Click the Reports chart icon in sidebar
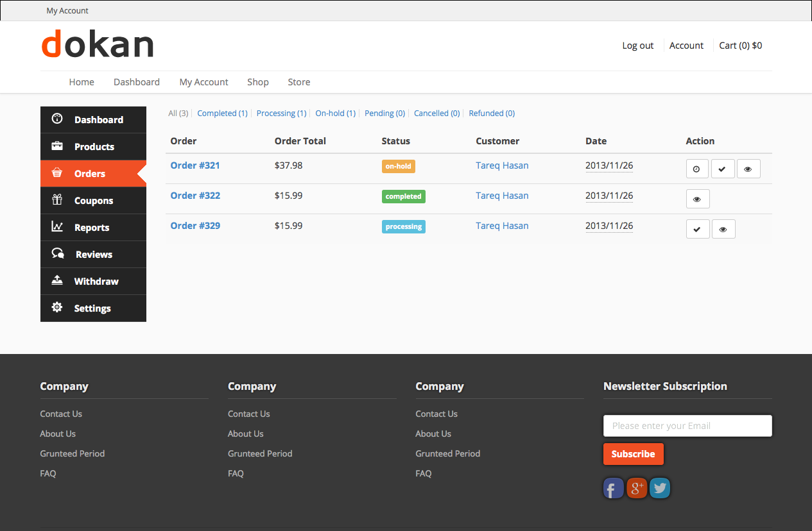This screenshot has height=531, width=812. point(57,227)
